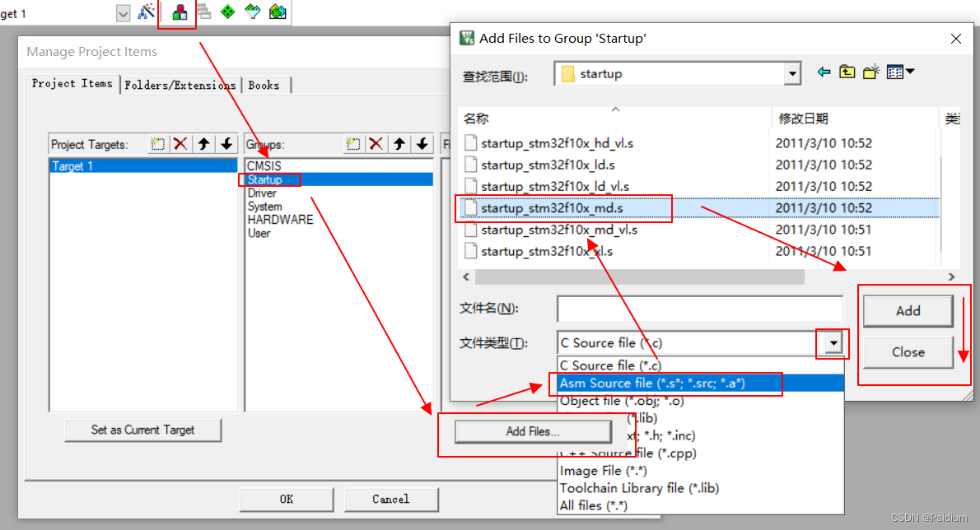The image size is (980, 530).
Task: Open Manage Project Items toolbar icon
Action: pos(180,12)
